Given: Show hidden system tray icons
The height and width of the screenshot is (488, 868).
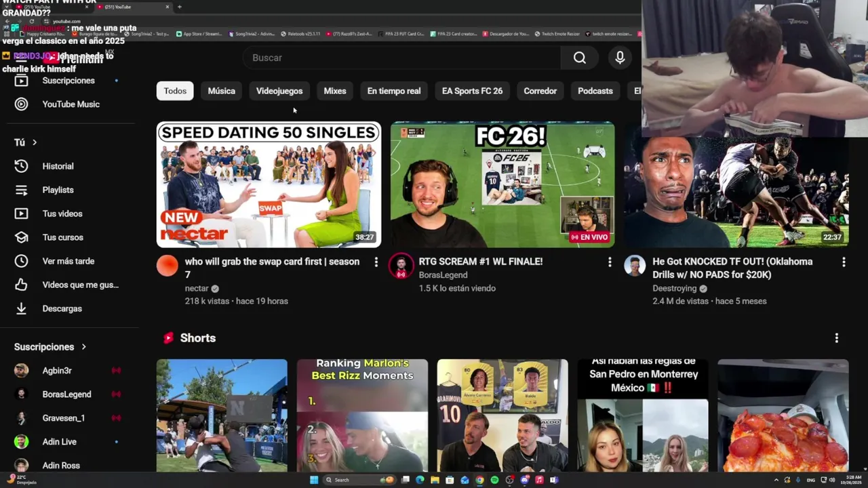Looking at the screenshot, I should (x=776, y=480).
